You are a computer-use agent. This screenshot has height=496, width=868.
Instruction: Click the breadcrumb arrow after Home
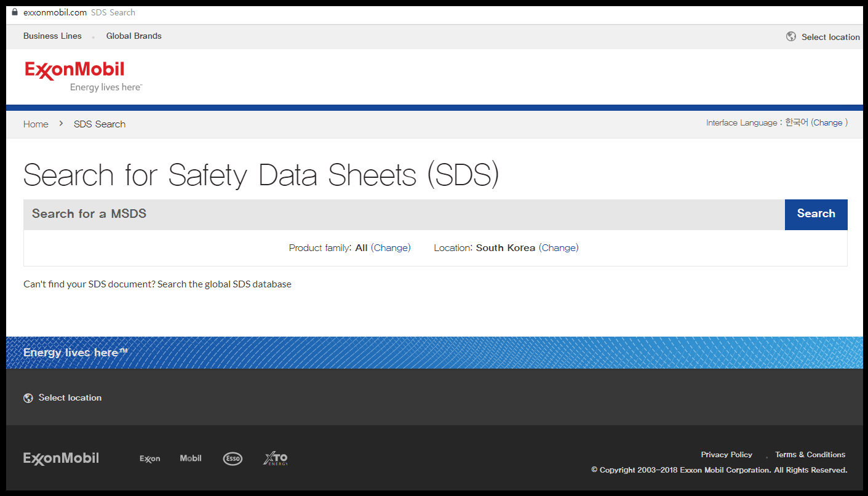click(x=61, y=124)
